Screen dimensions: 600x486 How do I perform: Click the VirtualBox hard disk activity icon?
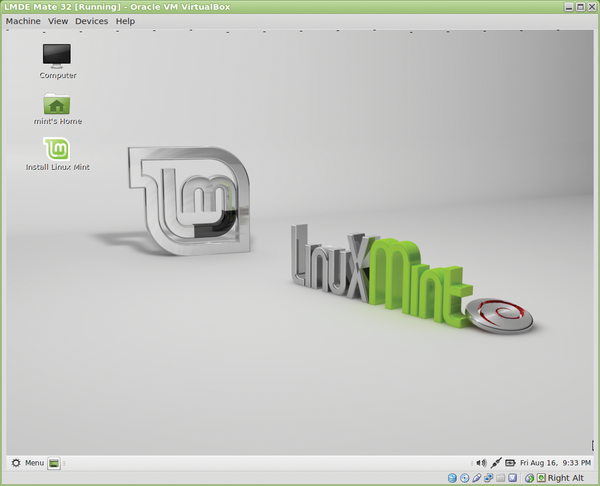452,478
